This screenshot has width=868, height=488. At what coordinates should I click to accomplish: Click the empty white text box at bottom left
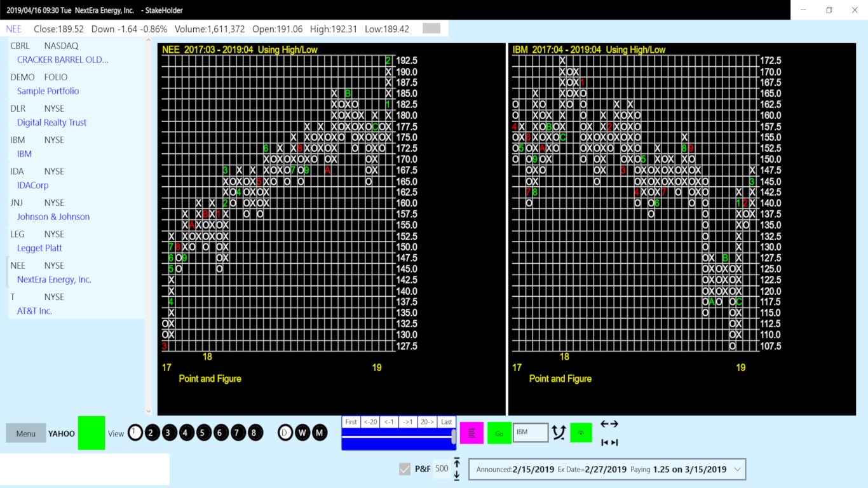[85, 470]
